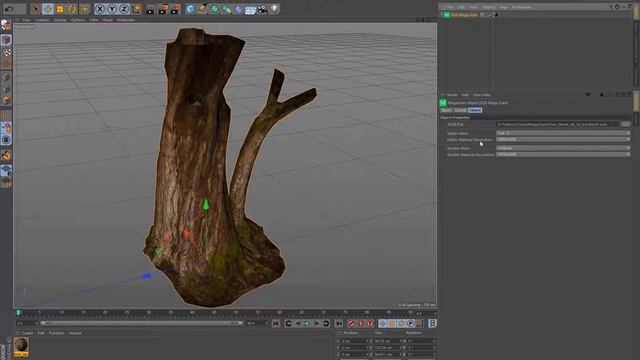Open Render Mesh dropdown
The height and width of the screenshot is (360, 640).
(563, 148)
